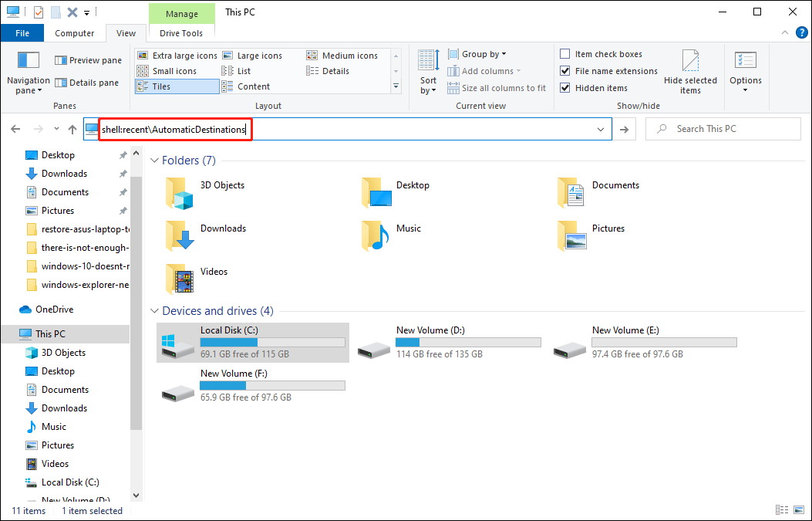812x521 pixels.
Task: Expand the layout gallery more arrow
Action: [x=396, y=86]
